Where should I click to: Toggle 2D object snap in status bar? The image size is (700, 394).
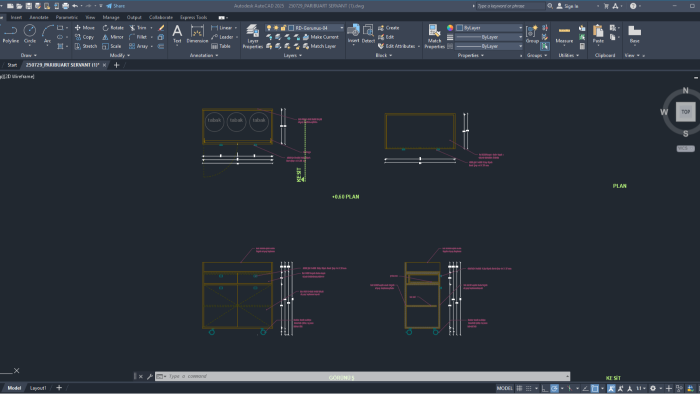coord(595,388)
